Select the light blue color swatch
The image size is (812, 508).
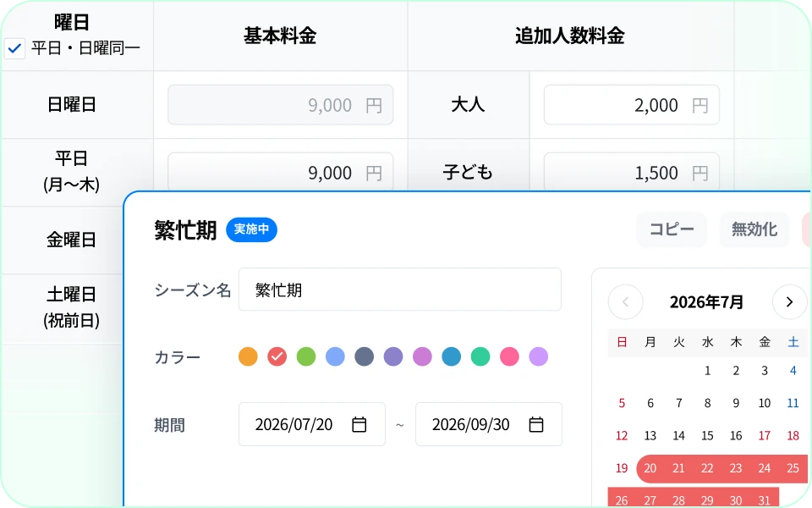click(335, 356)
